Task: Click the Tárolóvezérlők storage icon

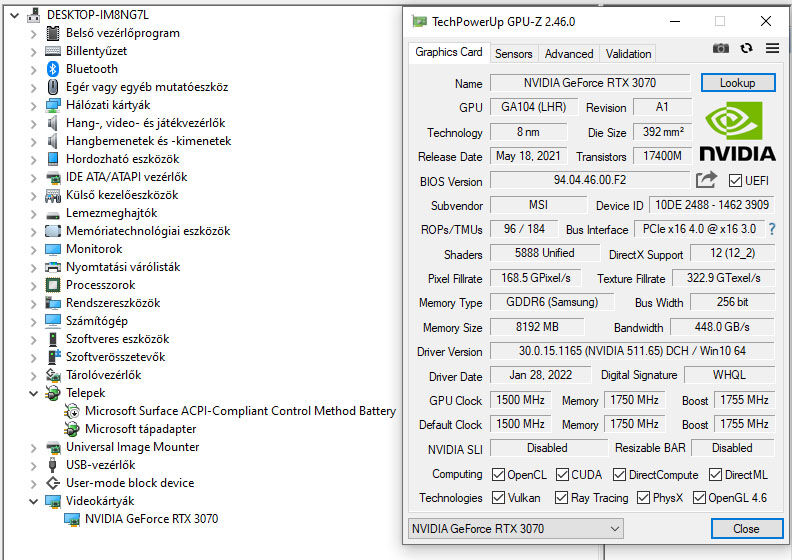Action: (x=53, y=375)
